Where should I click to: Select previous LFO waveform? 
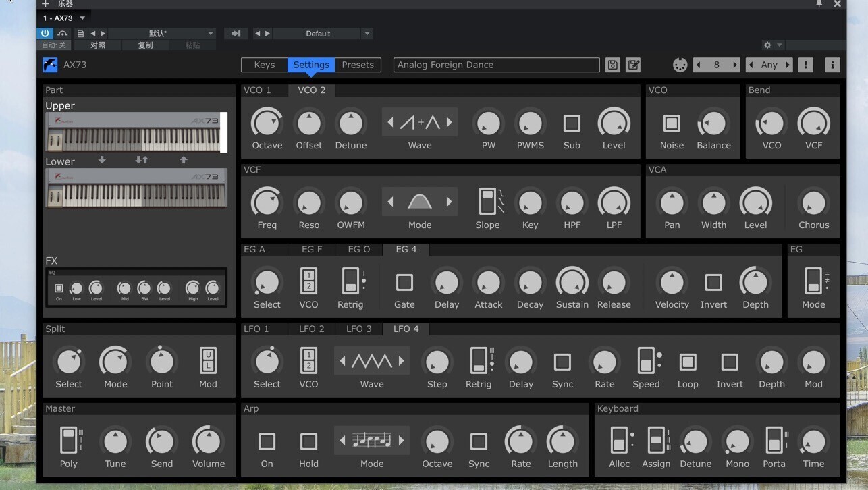pos(342,362)
